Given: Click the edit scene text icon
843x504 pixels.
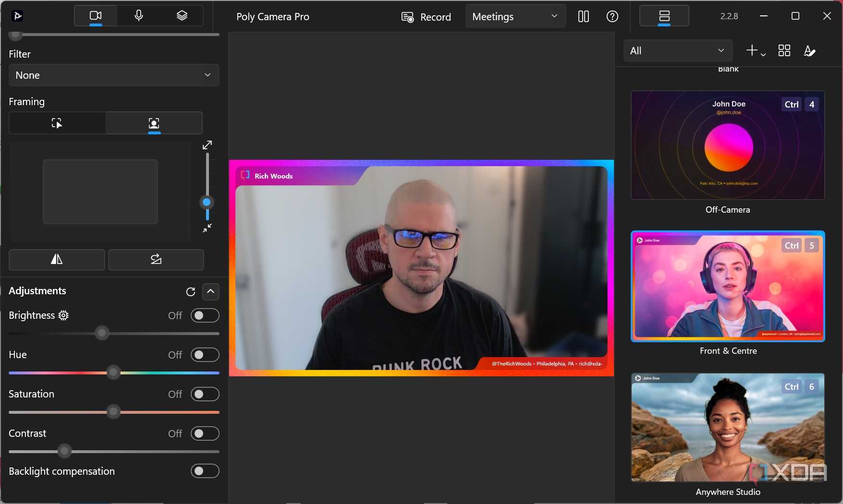Looking at the screenshot, I should [810, 50].
